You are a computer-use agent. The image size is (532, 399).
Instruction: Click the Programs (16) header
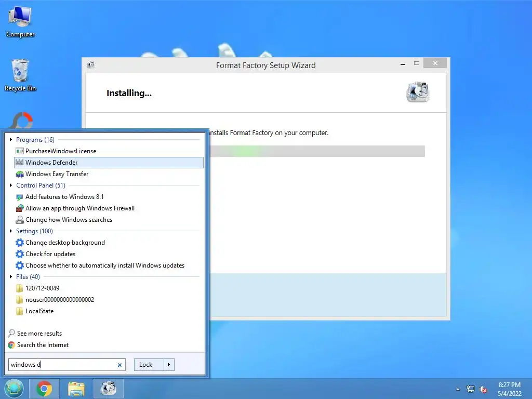35,140
